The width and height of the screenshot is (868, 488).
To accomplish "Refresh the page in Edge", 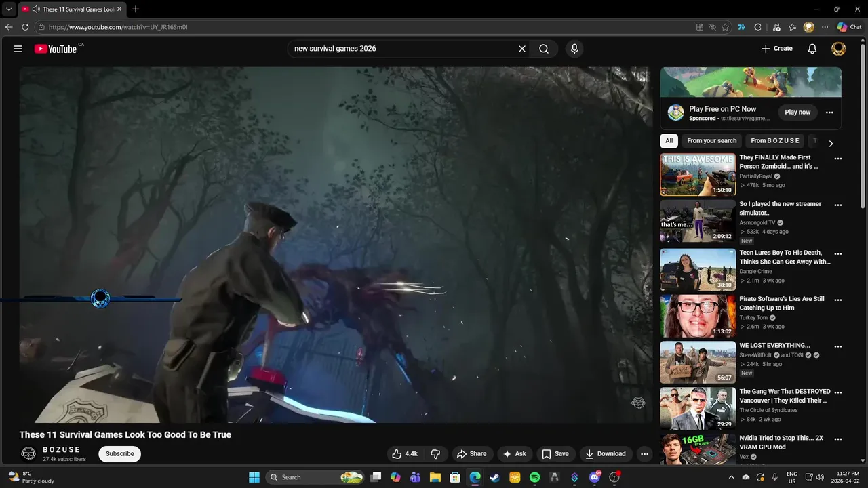I will click(x=25, y=27).
